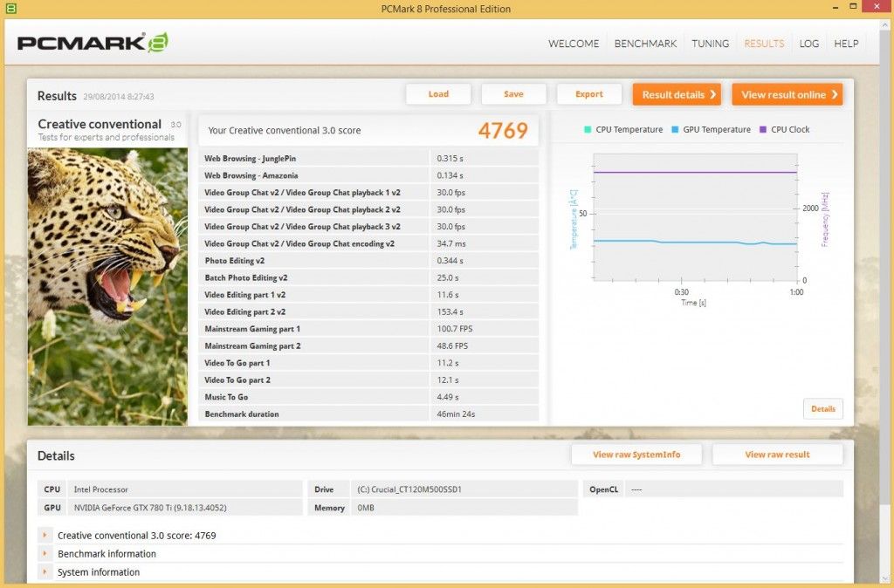This screenshot has height=588, width=894.
Task: Click the CPU Clock legend swatch
Action: [x=763, y=129]
